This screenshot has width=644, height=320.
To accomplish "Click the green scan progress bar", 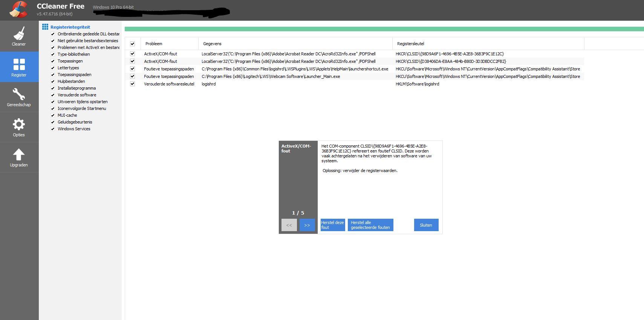I will pyautogui.click(x=384, y=29).
